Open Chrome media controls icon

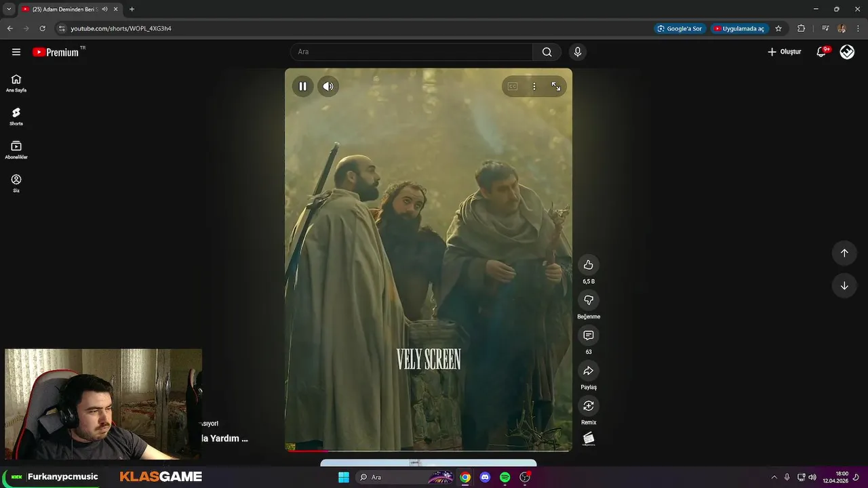(825, 28)
